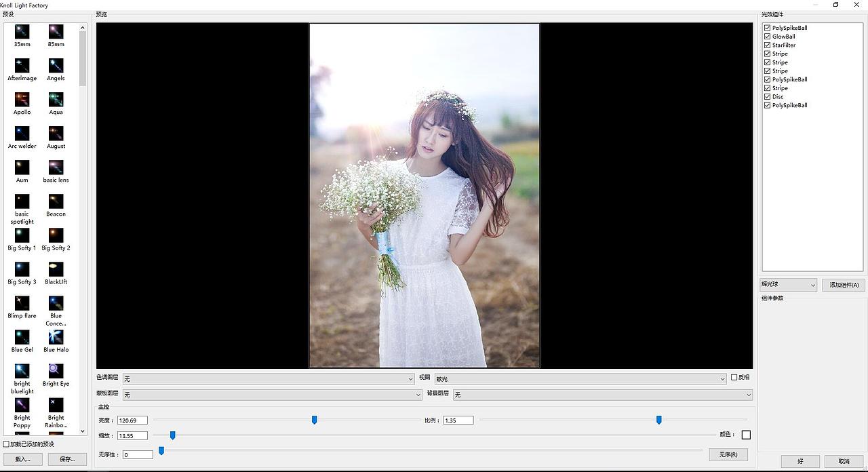Click the preset list scroll-down arrow
This screenshot has height=472, width=868.
pos(83,431)
